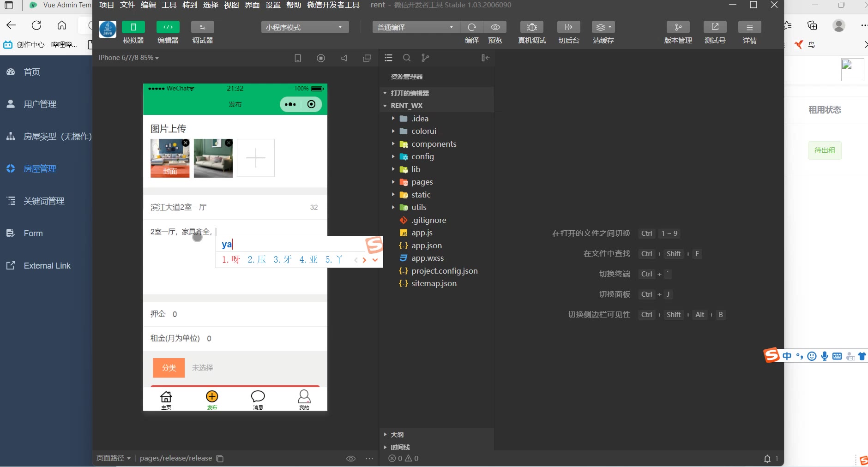Open search in the explorer panel
The height and width of the screenshot is (467, 868).
click(407, 58)
